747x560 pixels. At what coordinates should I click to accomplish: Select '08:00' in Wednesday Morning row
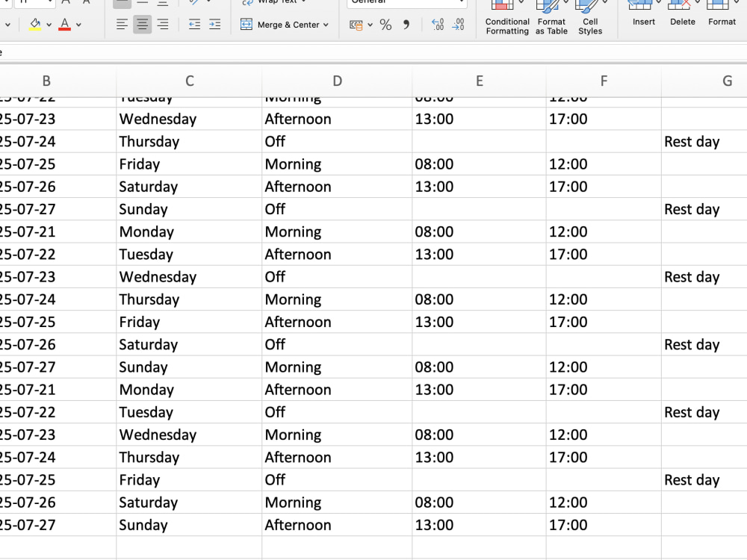pos(480,435)
